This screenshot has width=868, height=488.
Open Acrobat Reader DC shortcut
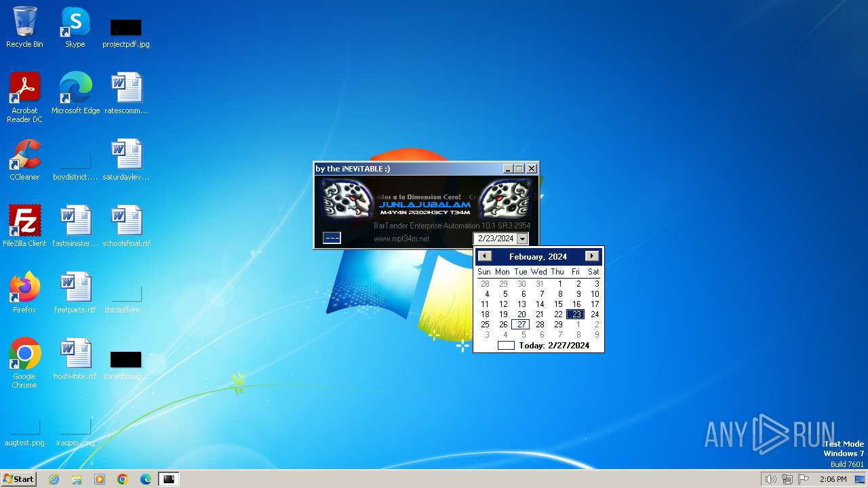click(x=24, y=97)
